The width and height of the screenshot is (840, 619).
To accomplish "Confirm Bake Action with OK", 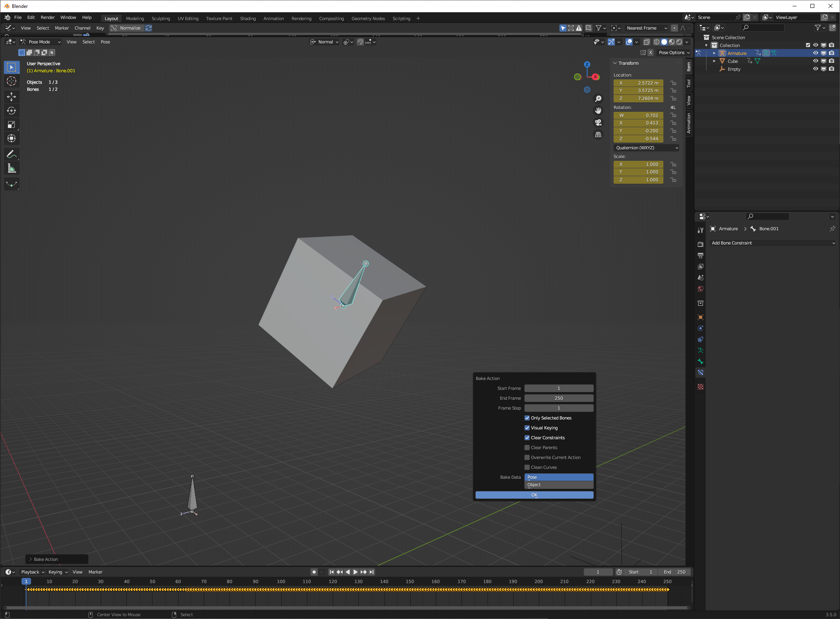I will point(534,495).
